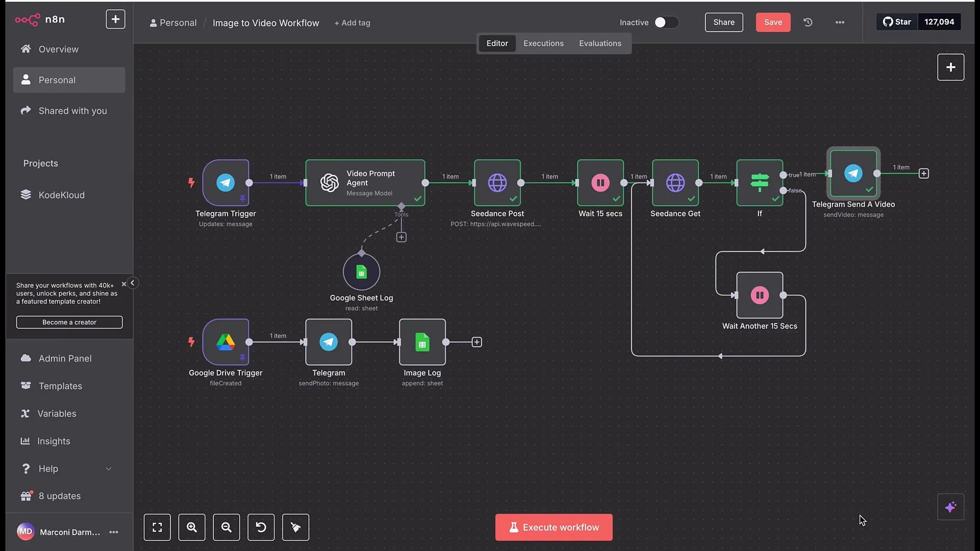Add node after Image Log output

coord(477,342)
